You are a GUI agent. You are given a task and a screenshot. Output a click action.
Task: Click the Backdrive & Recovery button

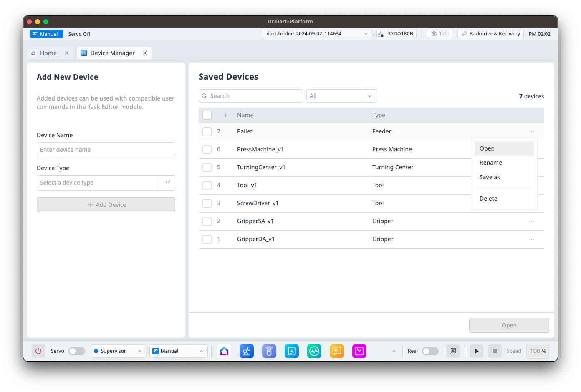490,34
